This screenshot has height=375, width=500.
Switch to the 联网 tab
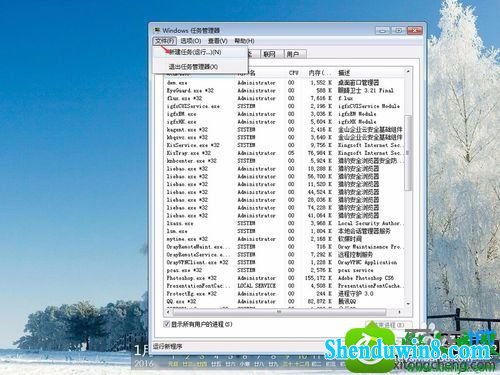(270, 54)
